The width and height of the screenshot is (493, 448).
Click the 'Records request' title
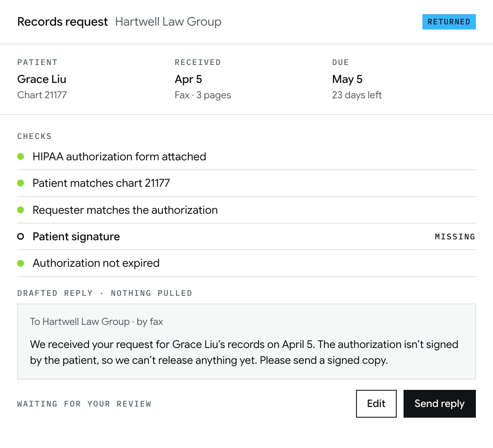[x=62, y=22]
